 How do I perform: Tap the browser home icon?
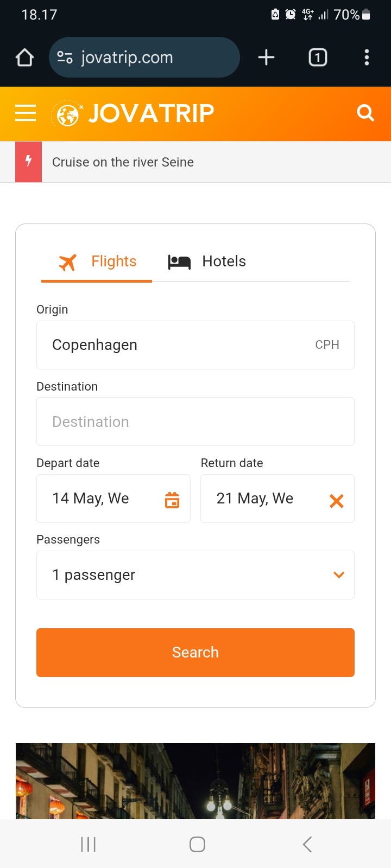point(24,58)
